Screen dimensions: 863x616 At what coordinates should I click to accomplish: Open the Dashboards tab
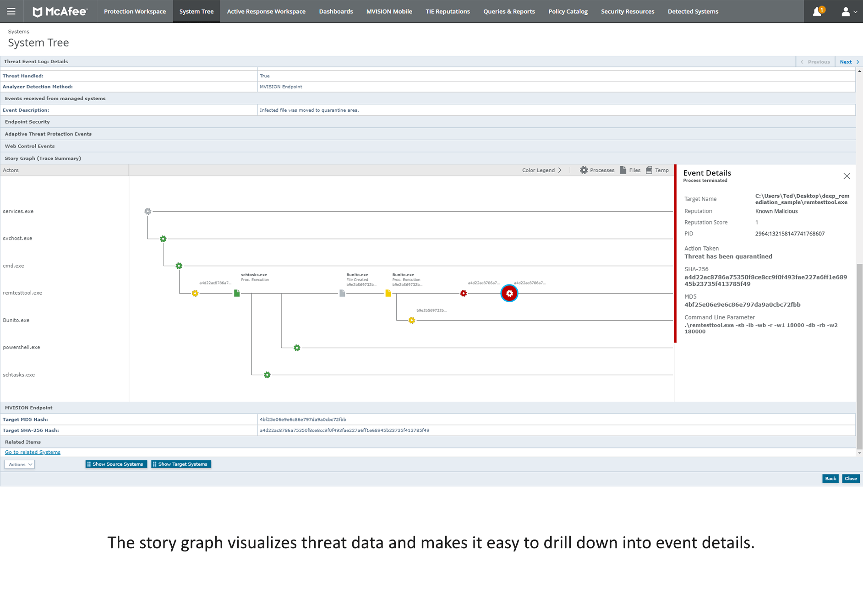coord(336,11)
